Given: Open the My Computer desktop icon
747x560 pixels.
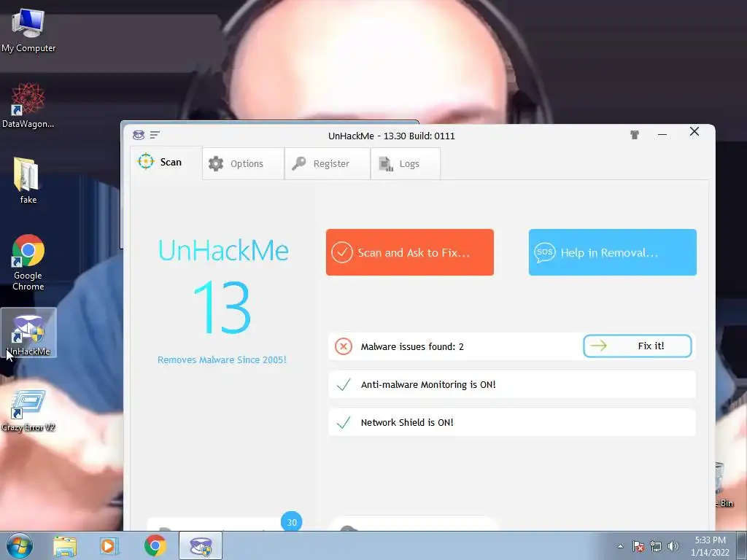Looking at the screenshot, I should coord(28,31).
